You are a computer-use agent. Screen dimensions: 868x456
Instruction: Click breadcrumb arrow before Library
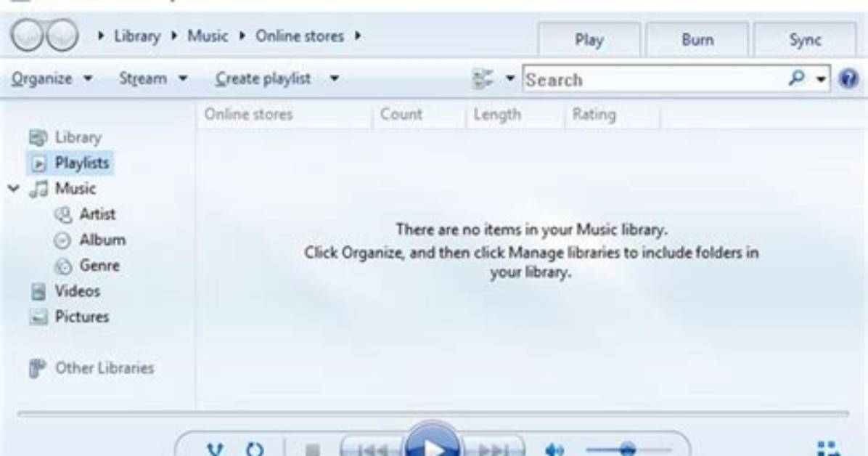[101, 36]
